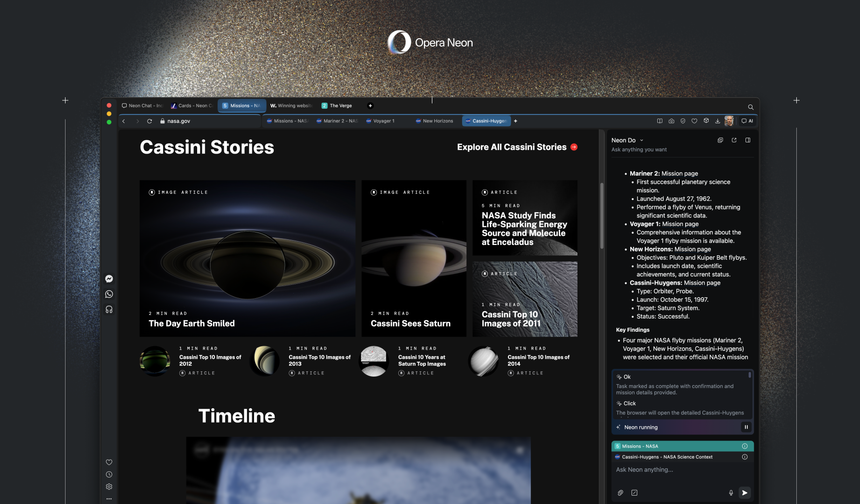
Task: Click Explore All Cassini Stories link
Action: pyautogui.click(x=516, y=147)
